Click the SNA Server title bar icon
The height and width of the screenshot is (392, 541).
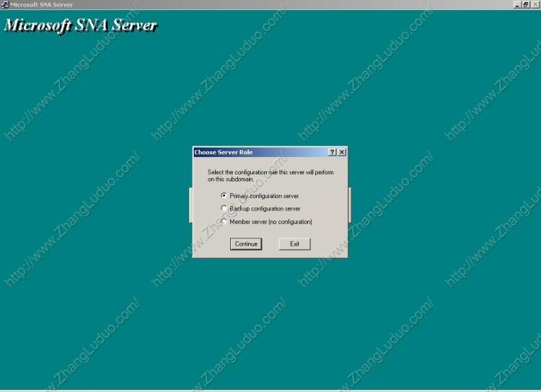[4, 4]
